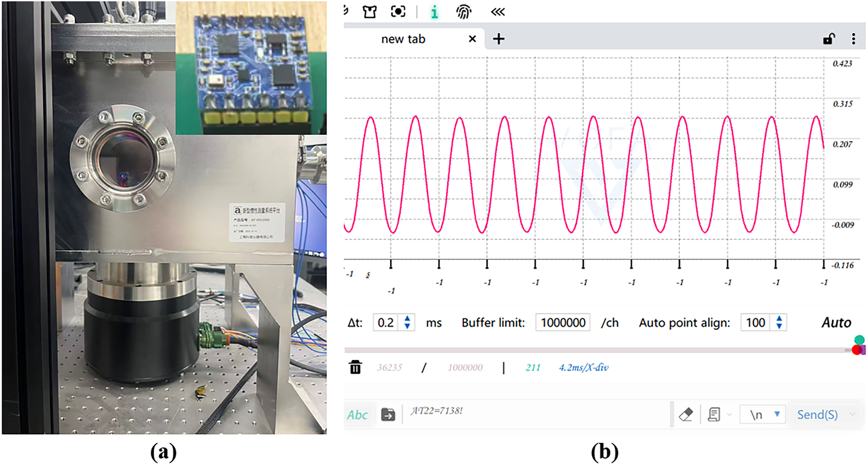Add a new tab with plus button

click(498, 39)
